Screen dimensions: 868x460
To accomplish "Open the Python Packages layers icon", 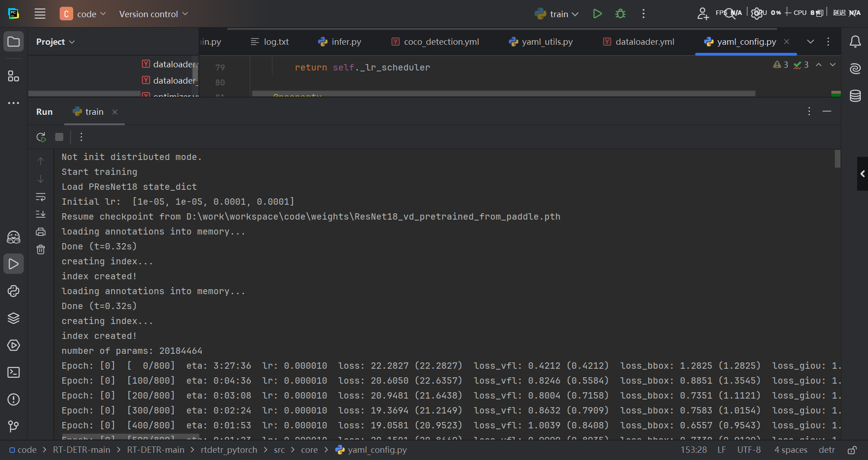I will [x=14, y=318].
